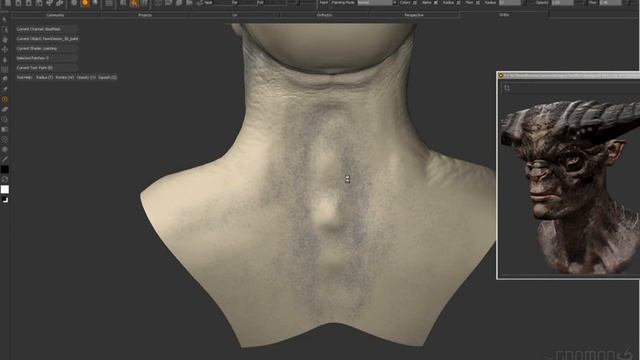Image resolution: width=640 pixels, height=360 pixels.
Task: Click the 'Current Shader' HUD text
Action: click(x=37, y=49)
